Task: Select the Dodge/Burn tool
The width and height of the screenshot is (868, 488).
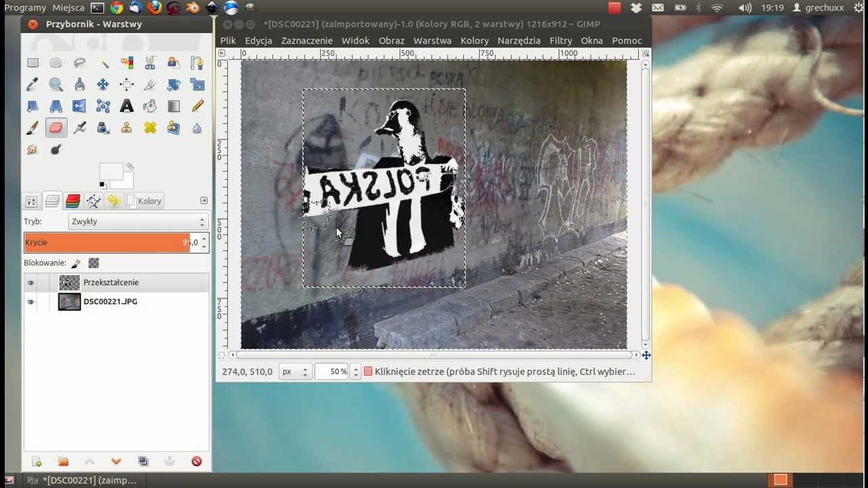Action: 56,149
